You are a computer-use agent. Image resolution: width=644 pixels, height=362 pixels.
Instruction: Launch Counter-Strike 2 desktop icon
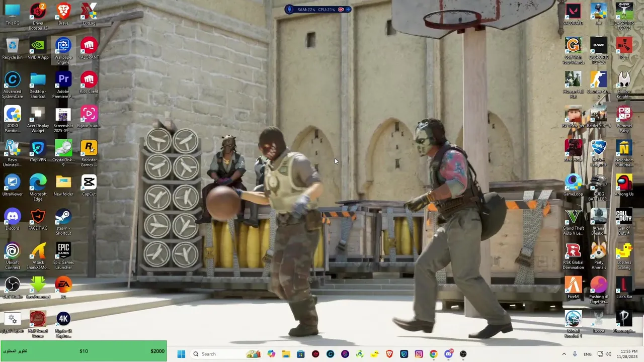(599, 84)
